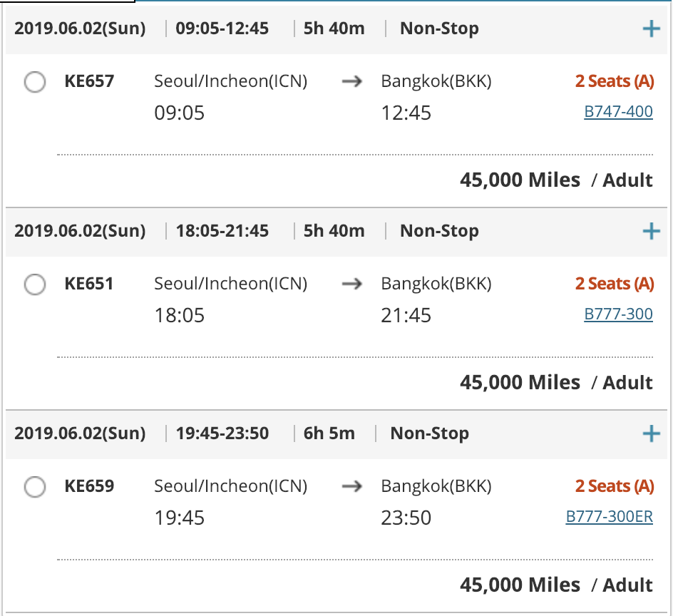Pick the KE659 flight radio button

[35, 488]
